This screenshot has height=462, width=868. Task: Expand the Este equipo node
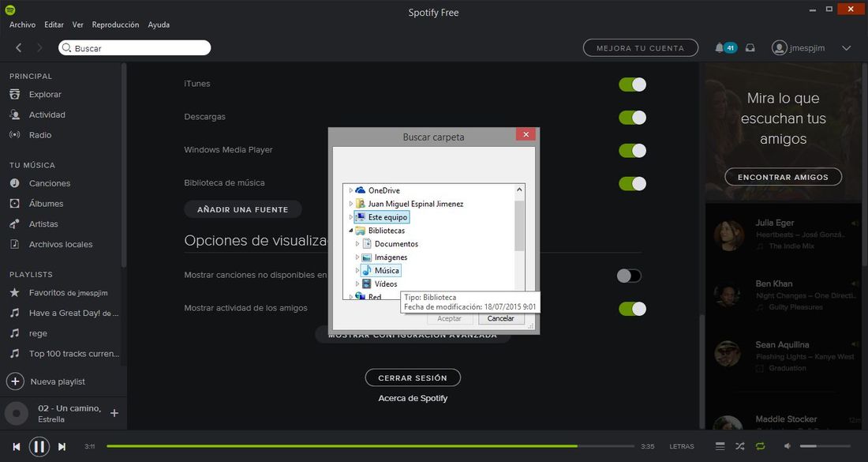tap(351, 216)
